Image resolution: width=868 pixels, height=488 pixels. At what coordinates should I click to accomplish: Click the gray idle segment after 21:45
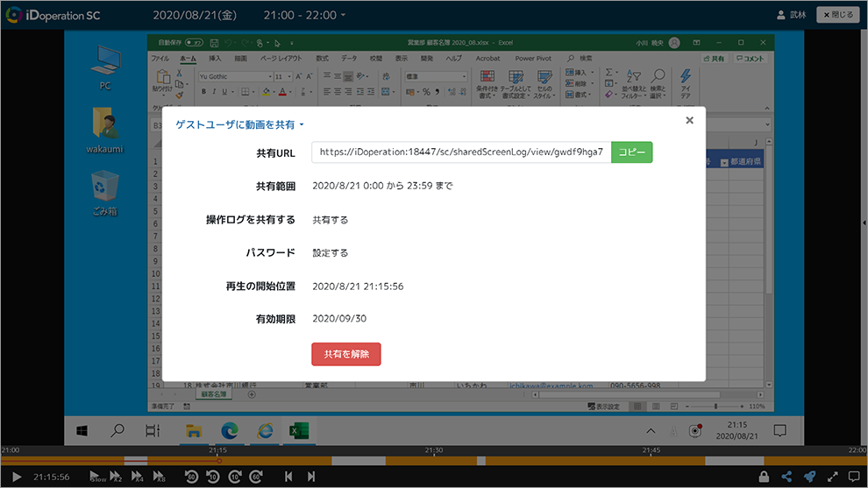coord(734,461)
